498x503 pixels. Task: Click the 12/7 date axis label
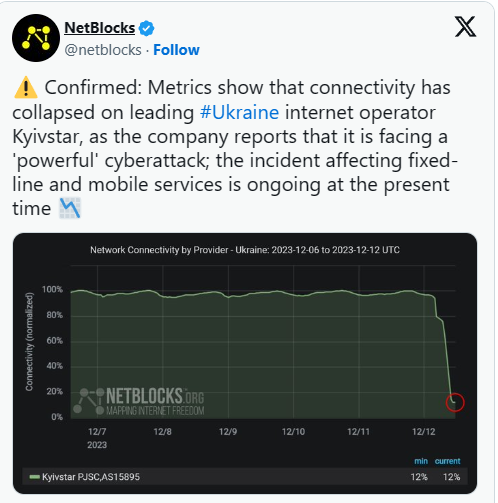[x=97, y=432]
